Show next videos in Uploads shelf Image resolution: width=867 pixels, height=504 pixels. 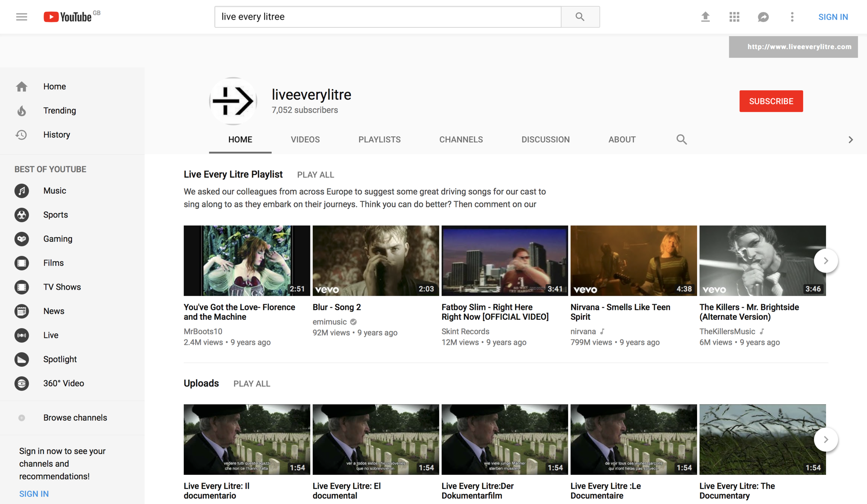[826, 440]
